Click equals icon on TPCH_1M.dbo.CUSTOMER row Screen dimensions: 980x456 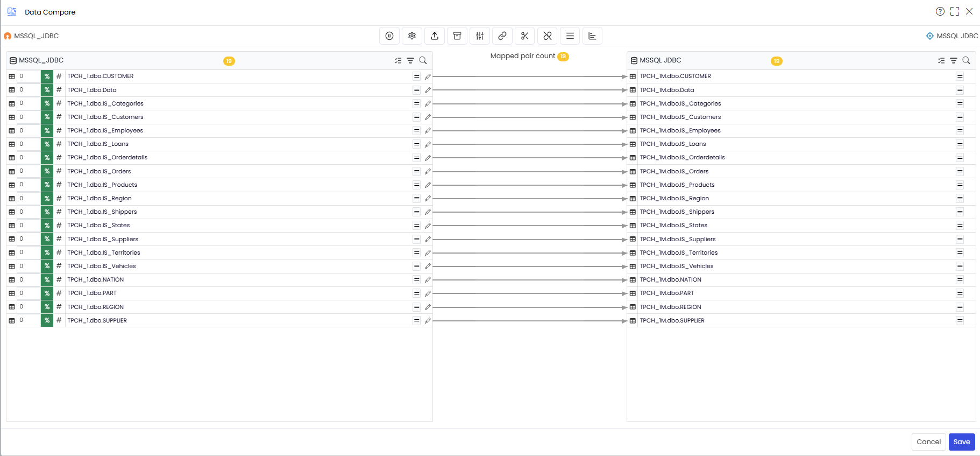pyautogui.click(x=960, y=76)
